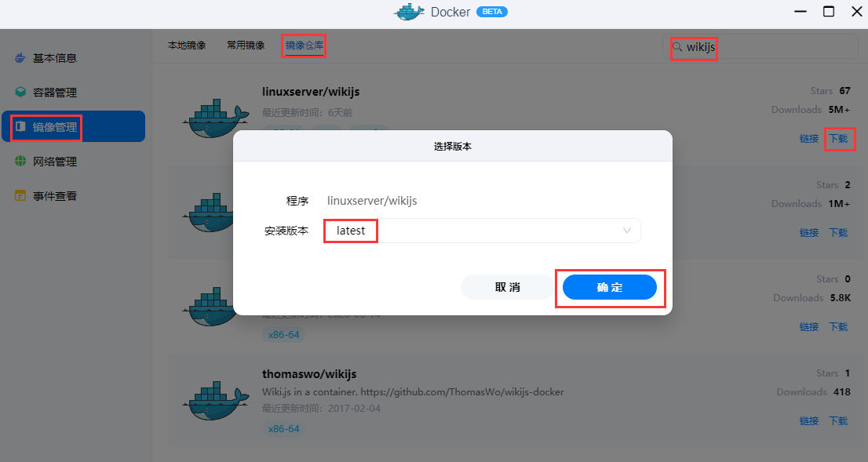Switch to the 本地镜像 tab
The height and width of the screenshot is (462, 868).
tap(187, 45)
